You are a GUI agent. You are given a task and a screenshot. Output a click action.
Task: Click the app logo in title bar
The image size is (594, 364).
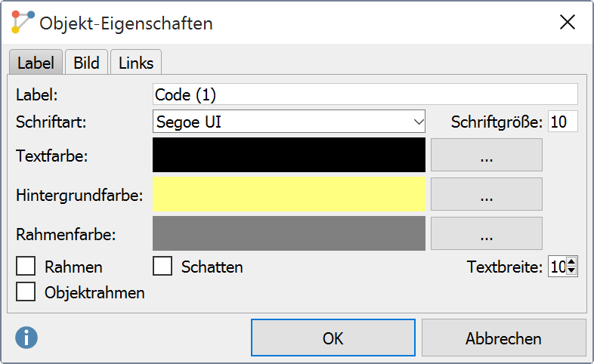pos(23,22)
